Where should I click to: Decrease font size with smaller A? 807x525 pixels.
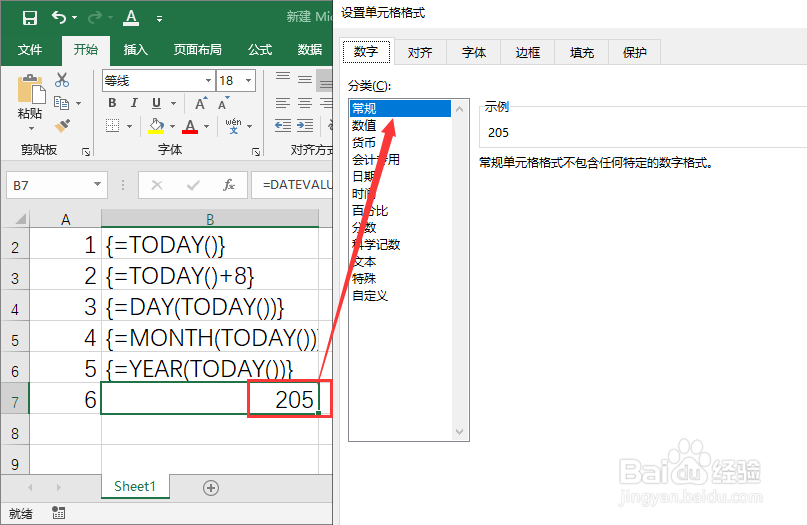[x=223, y=103]
